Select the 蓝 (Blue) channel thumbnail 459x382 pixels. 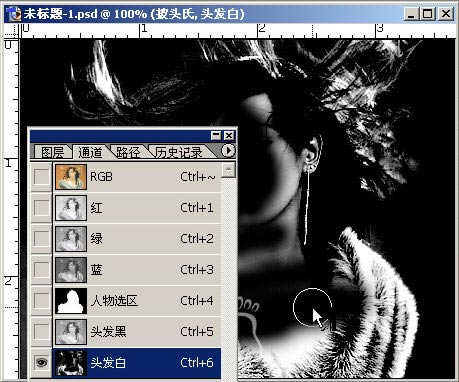(x=71, y=269)
